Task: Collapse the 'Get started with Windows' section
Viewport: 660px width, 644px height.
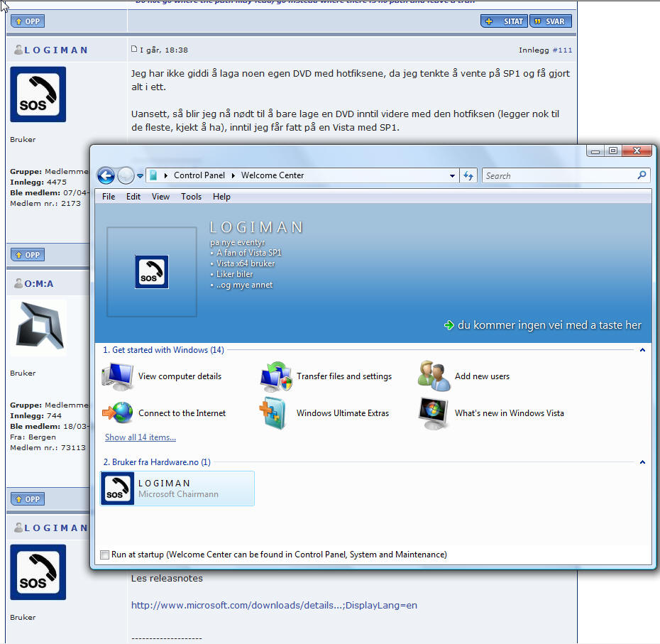Action: tap(642, 350)
